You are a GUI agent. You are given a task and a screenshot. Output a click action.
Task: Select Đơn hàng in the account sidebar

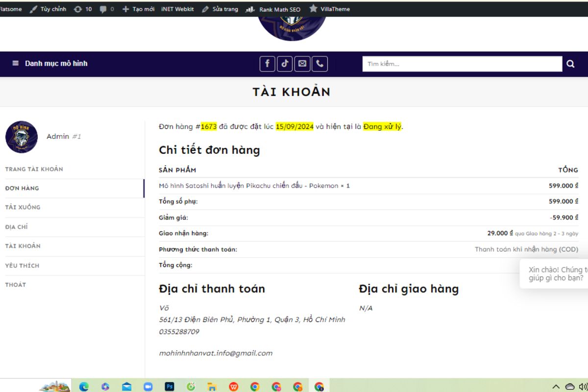click(22, 188)
